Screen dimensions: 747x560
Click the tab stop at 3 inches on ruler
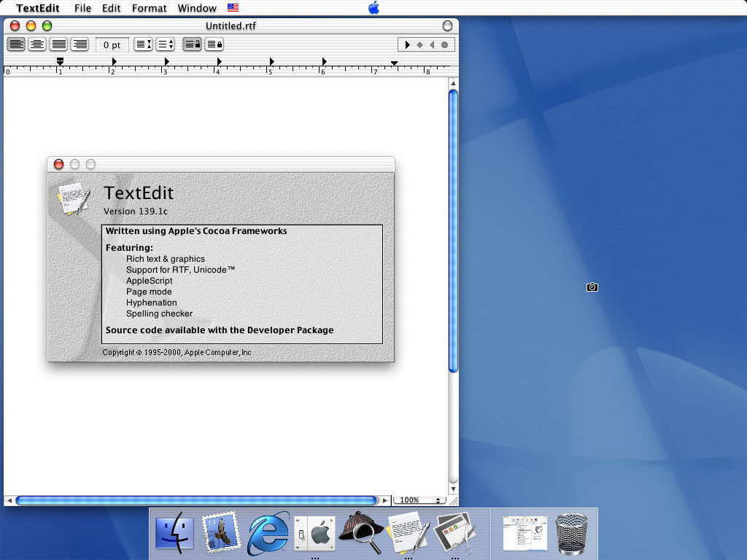tap(167, 61)
